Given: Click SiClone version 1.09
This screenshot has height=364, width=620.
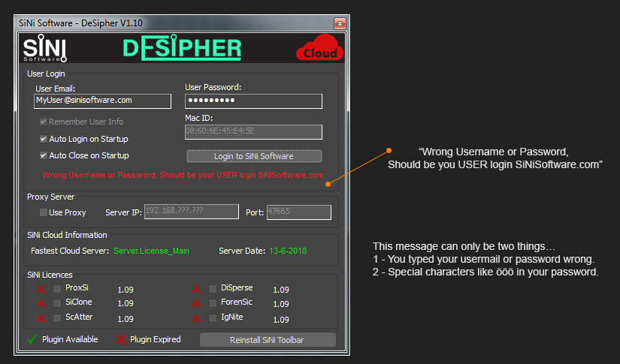Looking at the screenshot, I should coord(126,303).
